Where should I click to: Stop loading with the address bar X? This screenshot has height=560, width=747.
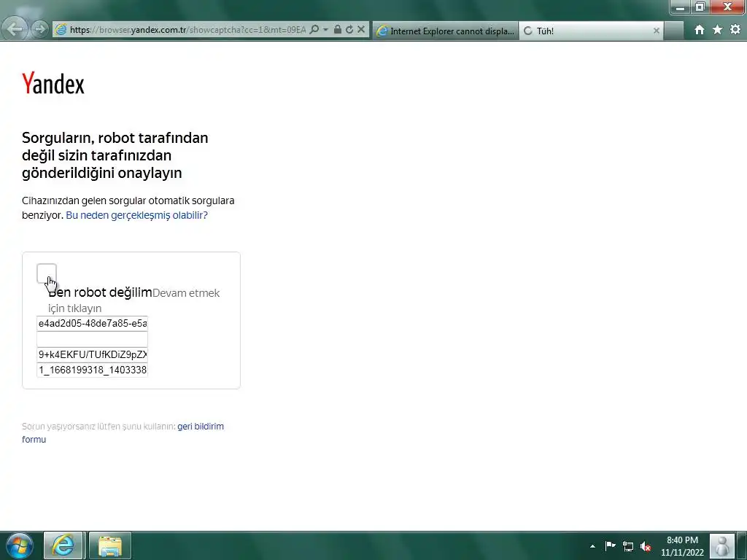pyautogui.click(x=361, y=29)
